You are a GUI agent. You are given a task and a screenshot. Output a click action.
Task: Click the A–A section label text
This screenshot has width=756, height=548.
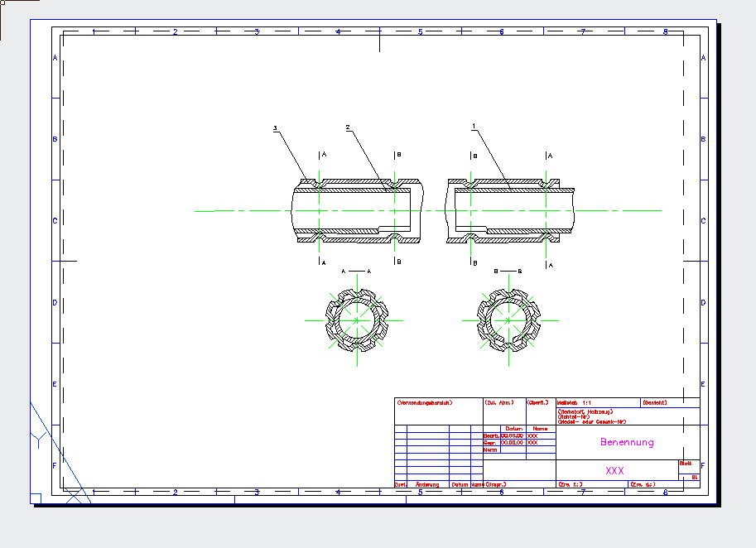point(357,271)
